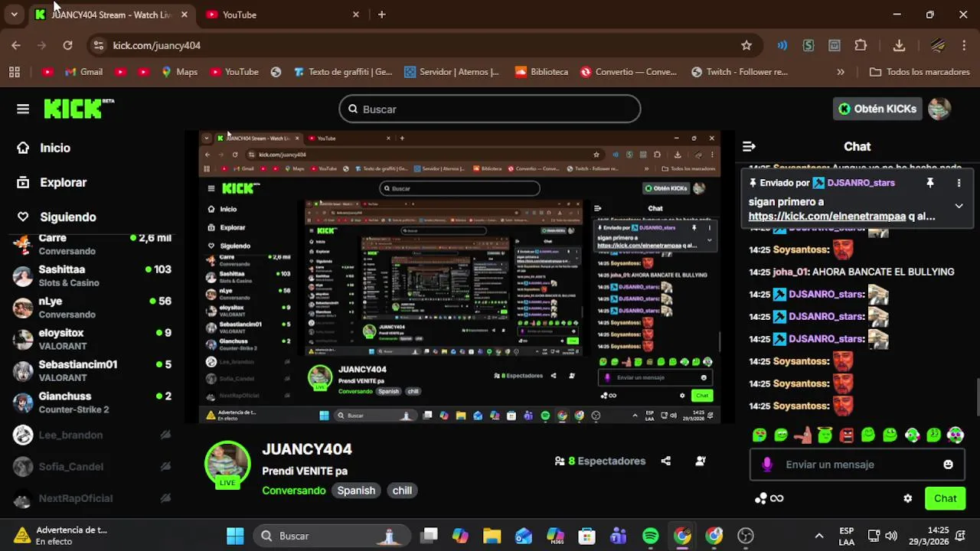Open the tab search dropdown arrow
980x551 pixels.
[14, 15]
